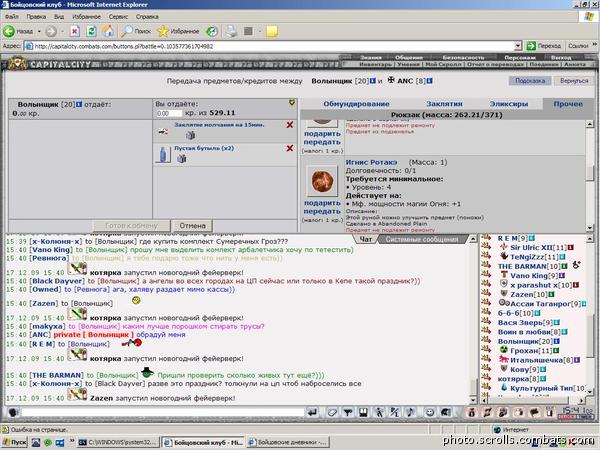The width and height of the screenshot is (600, 450).
Task: Click info icon next to Zazen[10]
Action: (x=551, y=294)
